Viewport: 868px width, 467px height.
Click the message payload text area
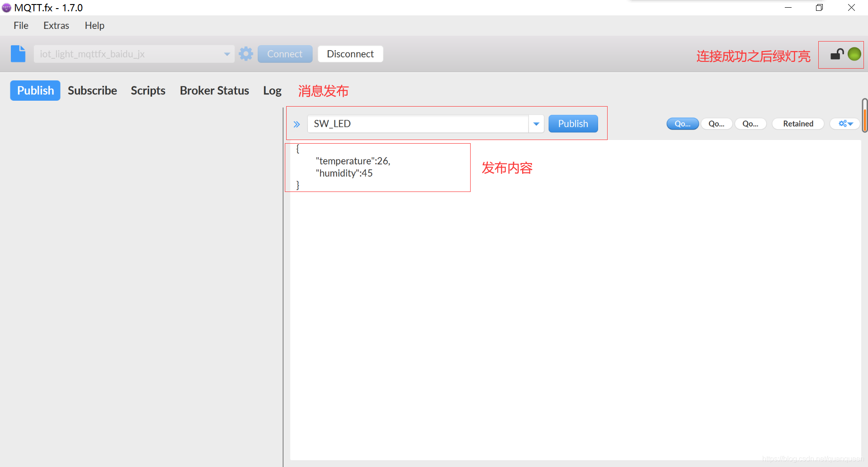point(575,300)
